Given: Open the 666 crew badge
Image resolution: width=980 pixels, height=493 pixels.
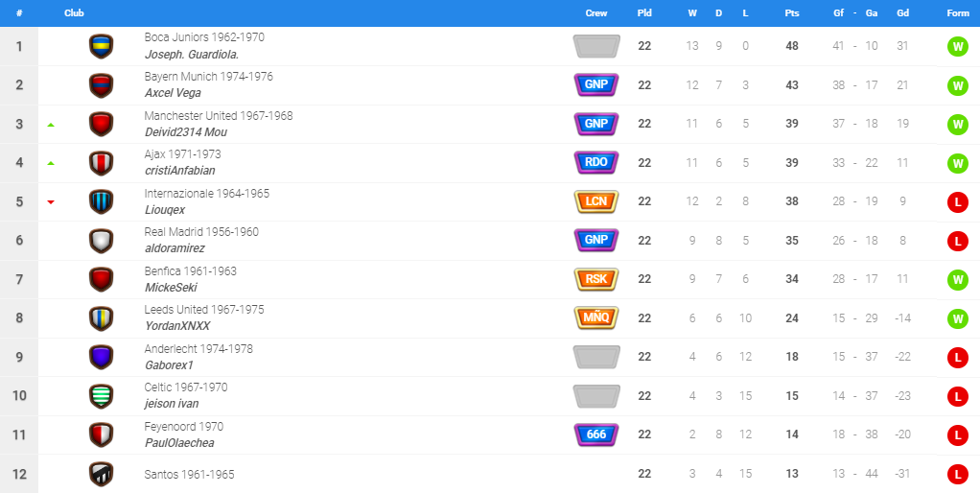Looking at the screenshot, I should click(596, 434).
